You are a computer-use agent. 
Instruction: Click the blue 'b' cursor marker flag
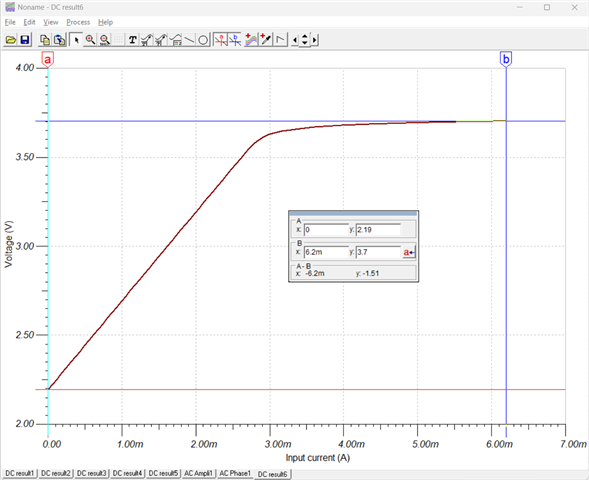(506, 59)
